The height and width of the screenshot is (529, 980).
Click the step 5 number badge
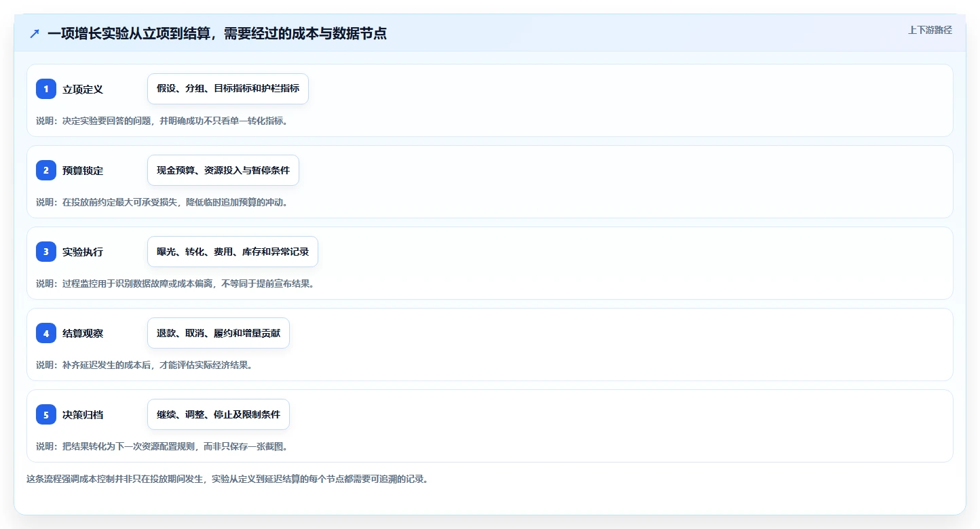[46, 414]
